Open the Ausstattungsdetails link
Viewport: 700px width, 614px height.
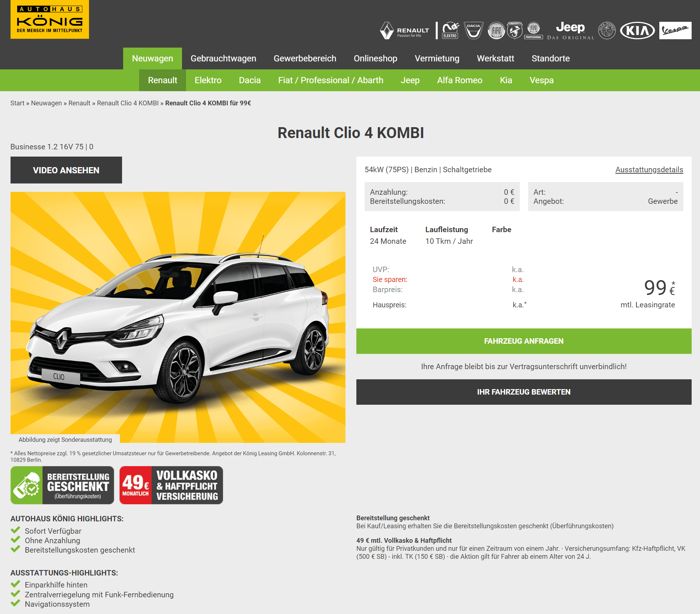pyautogui.click(x=649, y=170)
